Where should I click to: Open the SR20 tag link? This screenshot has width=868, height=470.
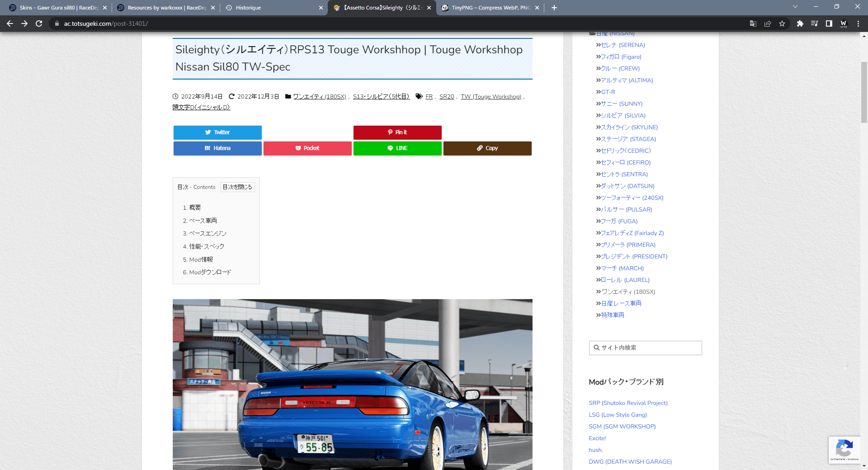coord(447,97)
